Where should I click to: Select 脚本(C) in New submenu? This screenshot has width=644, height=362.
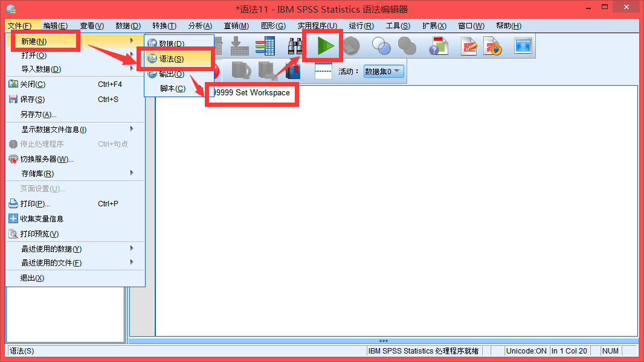click(x=179, y=89)
